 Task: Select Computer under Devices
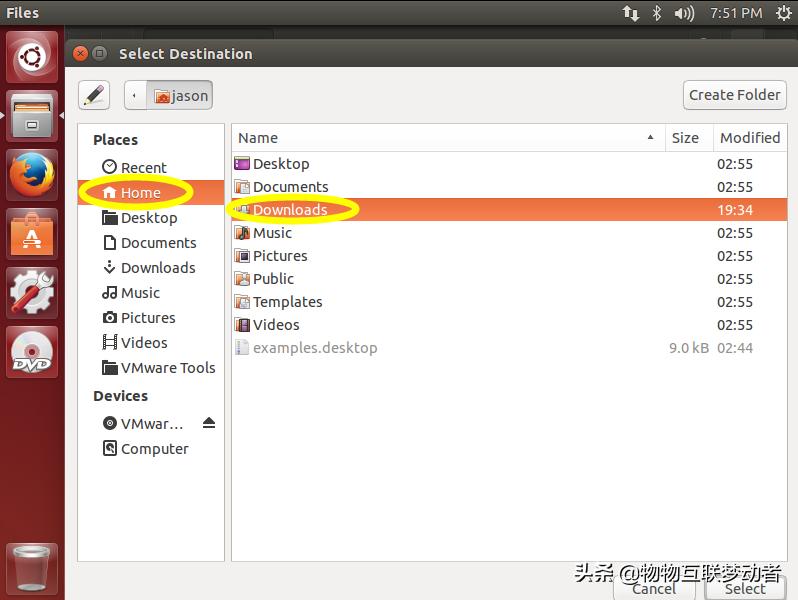coord(151,448)
